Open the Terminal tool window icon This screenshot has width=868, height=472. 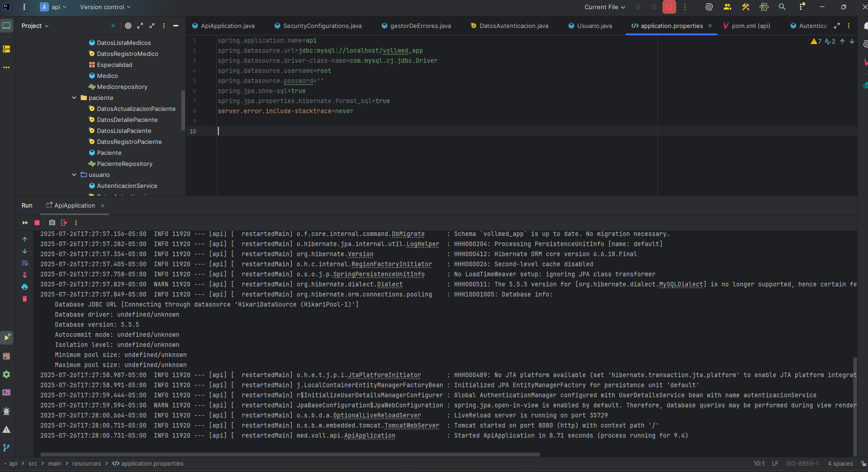pos(6,393)
